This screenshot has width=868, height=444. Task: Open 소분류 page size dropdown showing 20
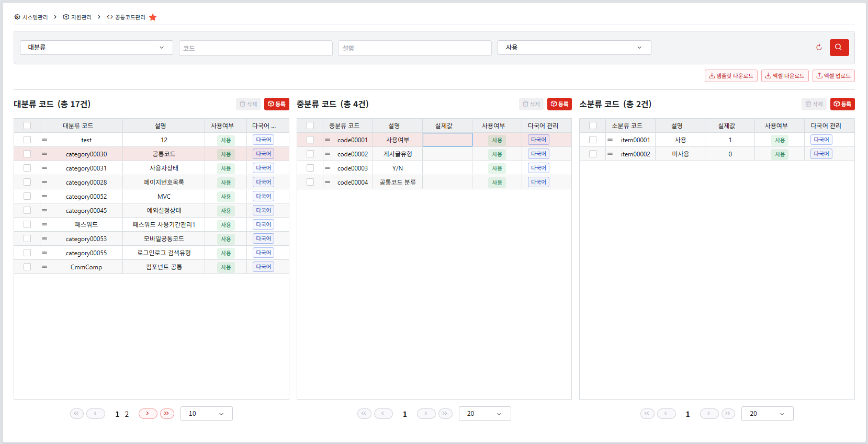point(768,414)
